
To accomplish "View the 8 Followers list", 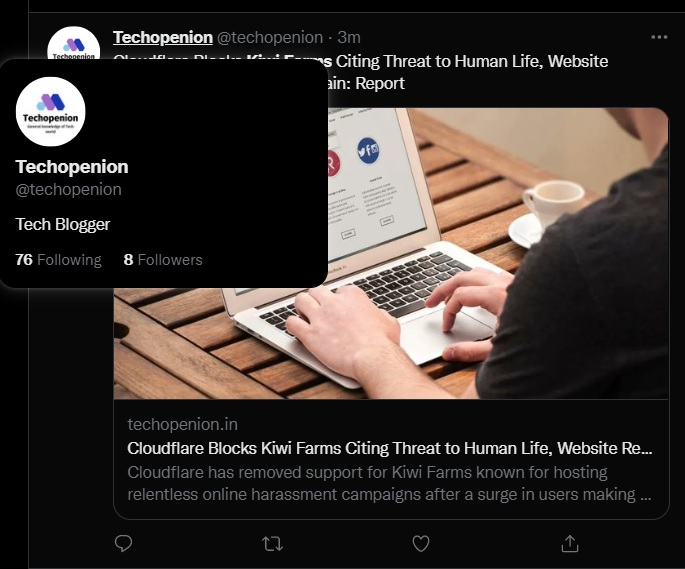I will coord(163,260).
